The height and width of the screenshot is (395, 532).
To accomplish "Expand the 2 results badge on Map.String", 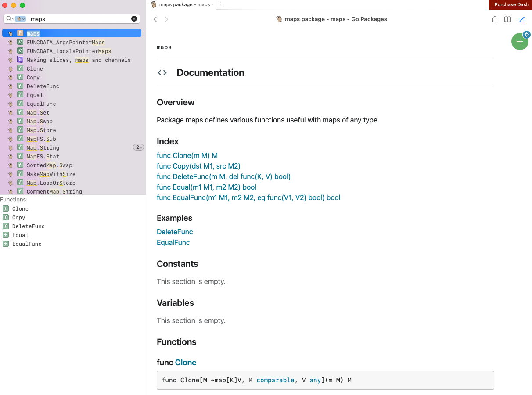I will click(138, 147).
